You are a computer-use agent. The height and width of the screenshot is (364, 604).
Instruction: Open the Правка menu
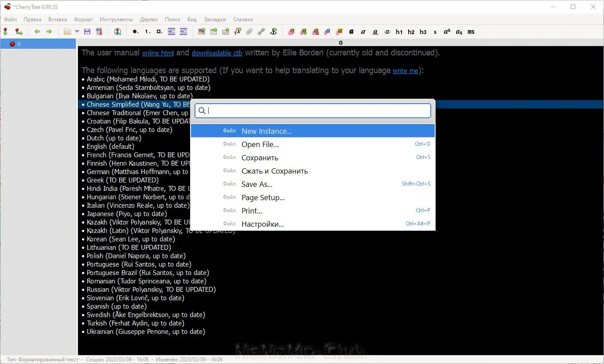(x=32, y=19)
